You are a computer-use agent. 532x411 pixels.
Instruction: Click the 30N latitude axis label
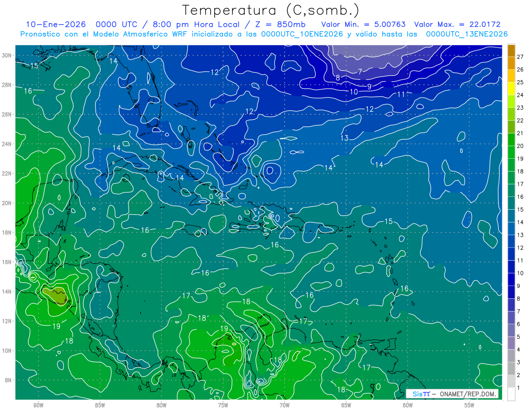tap(7, 55)
